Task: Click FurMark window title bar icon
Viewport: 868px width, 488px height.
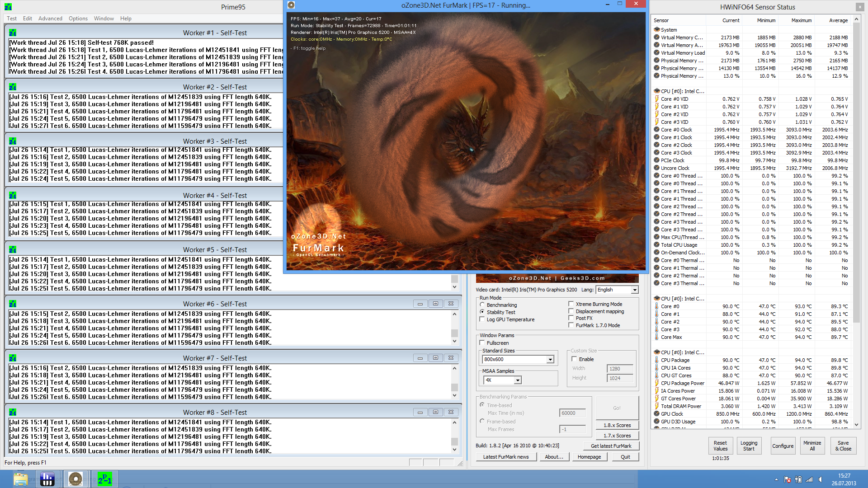Action: [x=291, y=5]
